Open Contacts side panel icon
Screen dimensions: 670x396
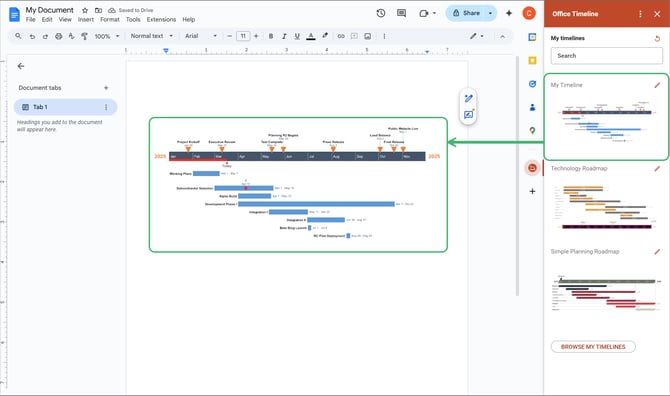(x=532, y=107)
